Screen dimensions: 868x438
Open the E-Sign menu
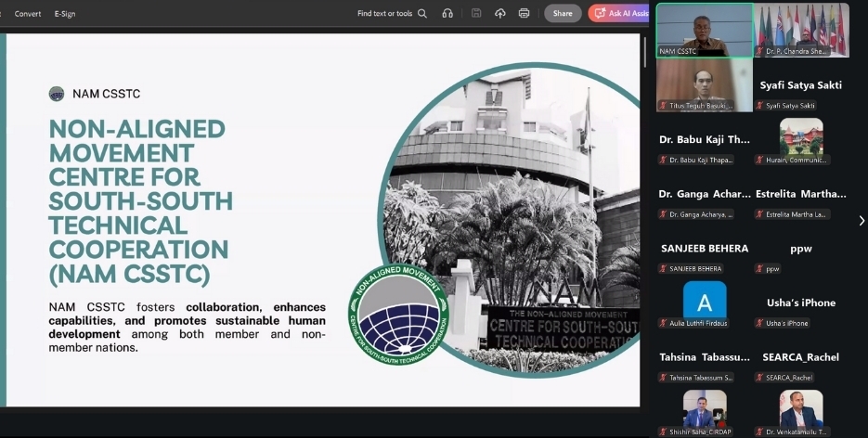tap(65, 13)
